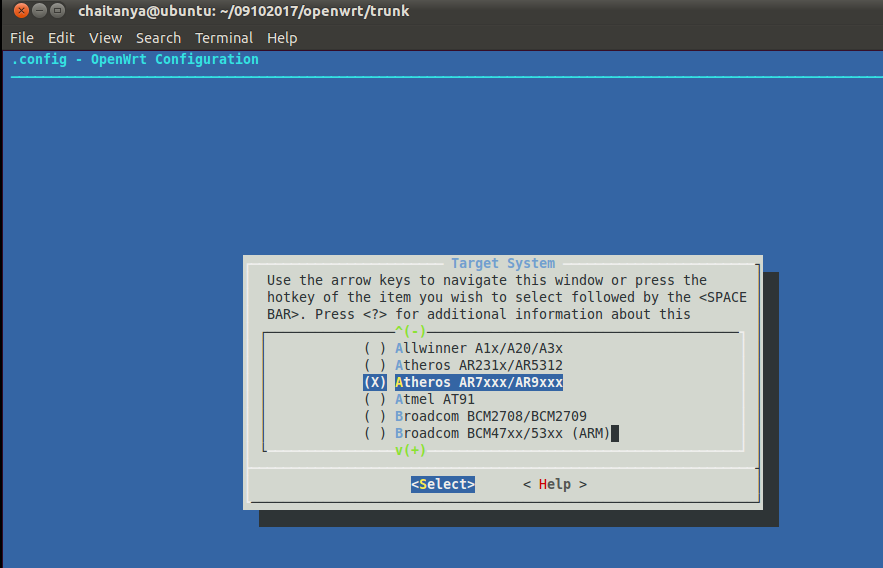Maximize the terminal window
The width and height of the screenshot is (883, 568).
point(57,10)
